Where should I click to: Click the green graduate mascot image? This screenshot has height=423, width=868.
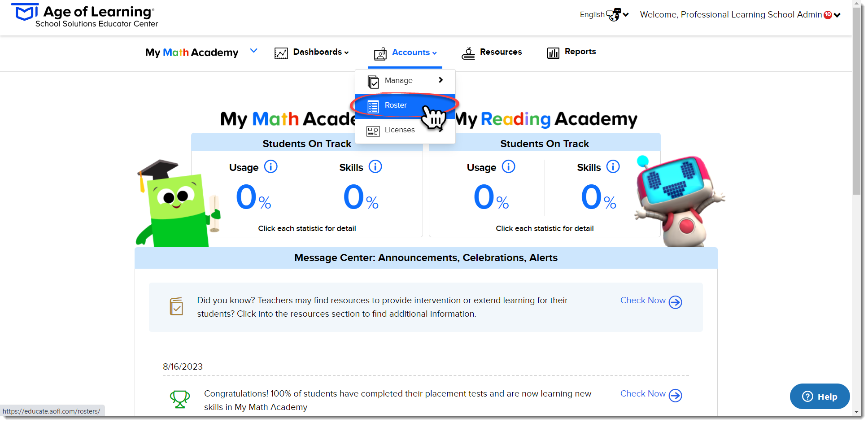click(x=178, y=203)
